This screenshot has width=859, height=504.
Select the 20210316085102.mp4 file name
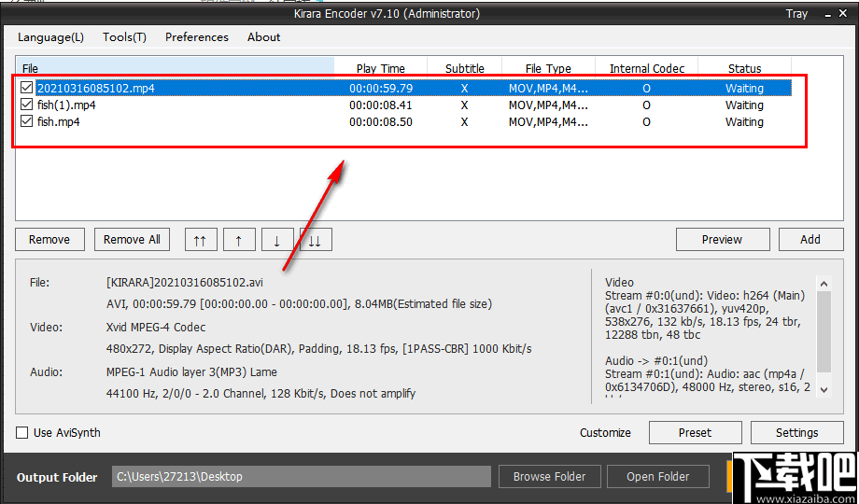[x=96, y=88]
